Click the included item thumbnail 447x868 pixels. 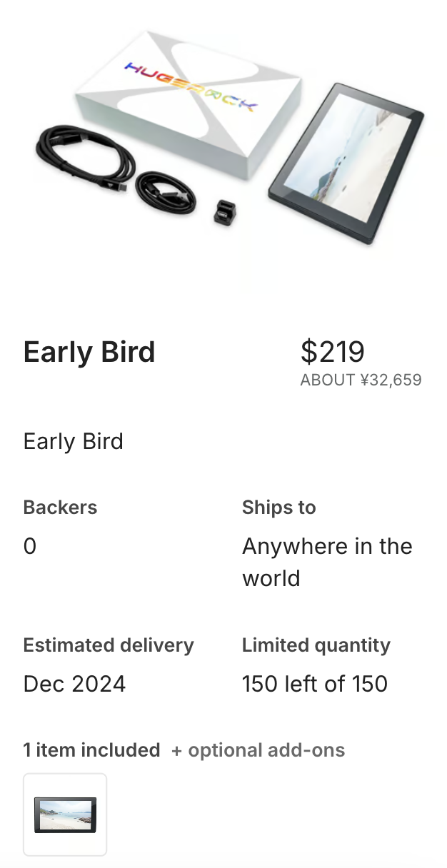(65, 814)
